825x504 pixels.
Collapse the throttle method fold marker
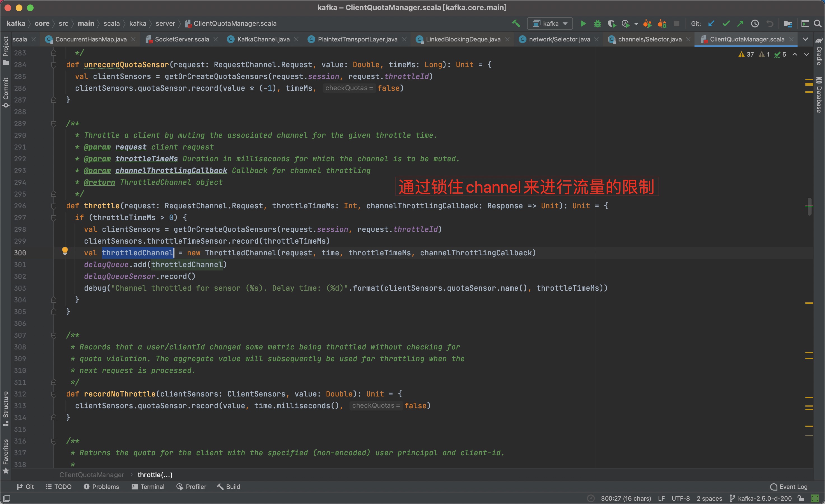(53, 206)
